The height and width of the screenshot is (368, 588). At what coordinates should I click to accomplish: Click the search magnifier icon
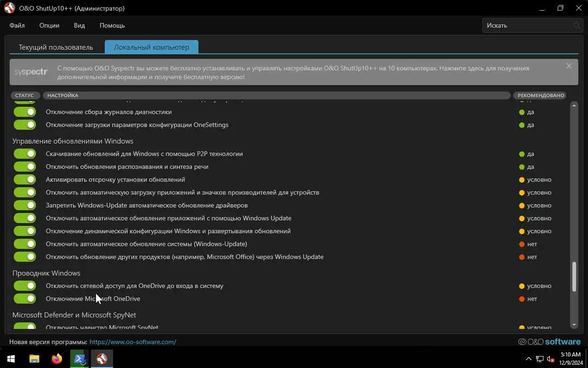577,25
